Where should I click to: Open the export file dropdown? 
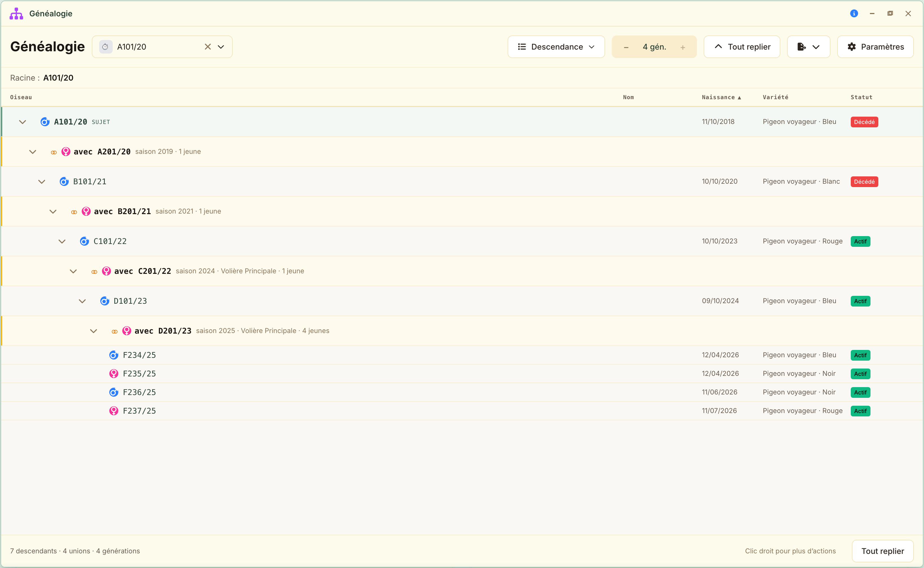click(x=808, y=46)
